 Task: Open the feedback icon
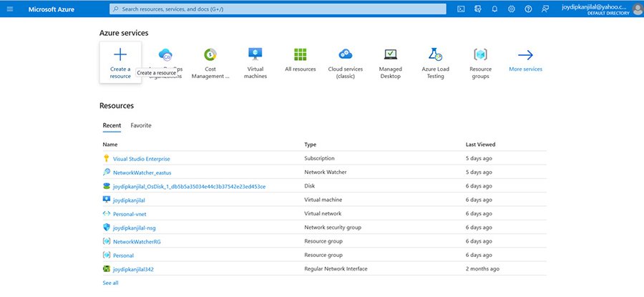545,9
